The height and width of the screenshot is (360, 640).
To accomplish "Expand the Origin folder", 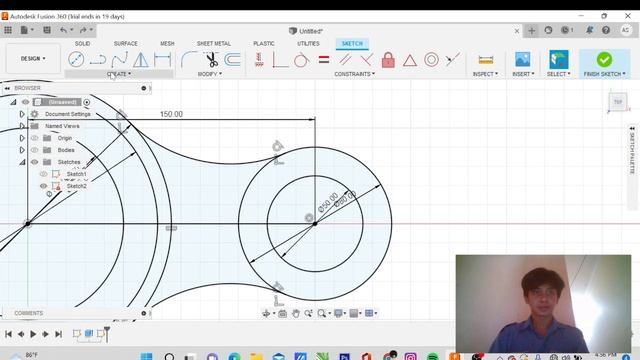I will click(x=22, y=138).
